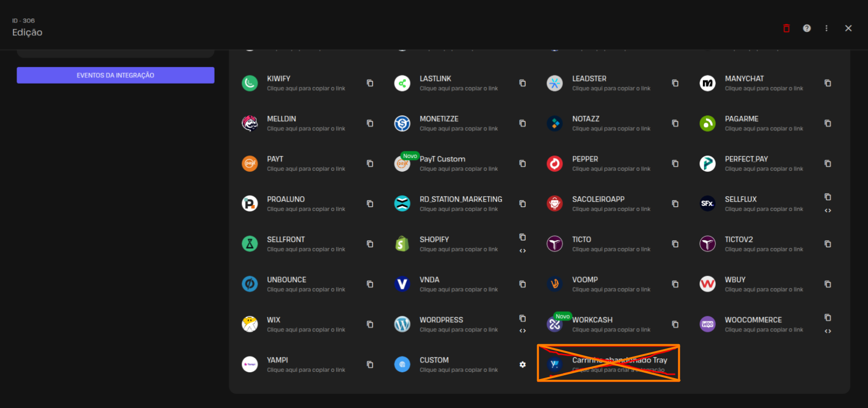Open the CUSTOM integration settings gear
Screen dimensions: 868x408
tap(522, 365)
